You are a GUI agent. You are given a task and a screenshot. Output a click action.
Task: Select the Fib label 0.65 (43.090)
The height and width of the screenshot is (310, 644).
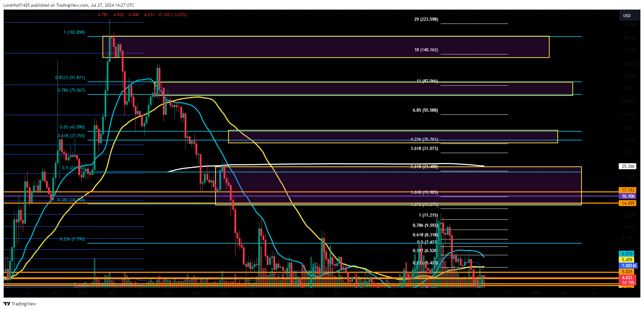click(72, 127)
